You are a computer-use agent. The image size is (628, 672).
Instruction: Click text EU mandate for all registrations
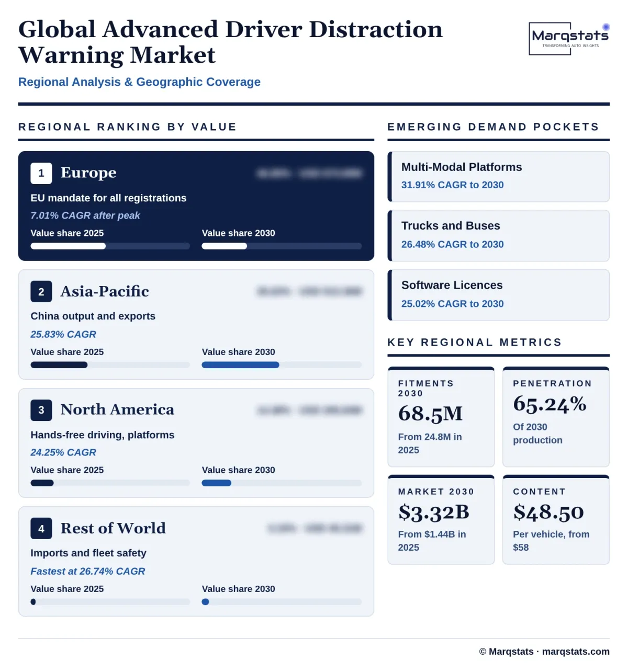pyautogui.click(x=108, y=198)
